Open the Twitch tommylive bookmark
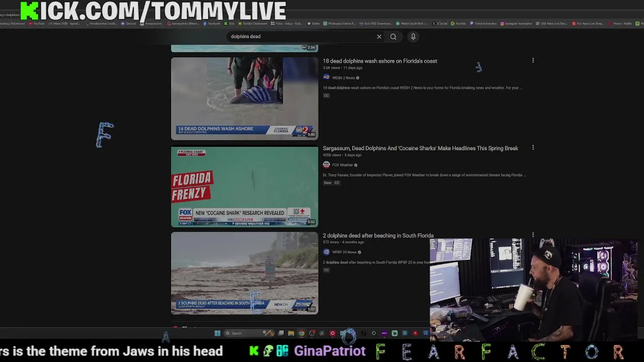The width and height of the screenshot is (644, 362). click(x=483, y=24)
